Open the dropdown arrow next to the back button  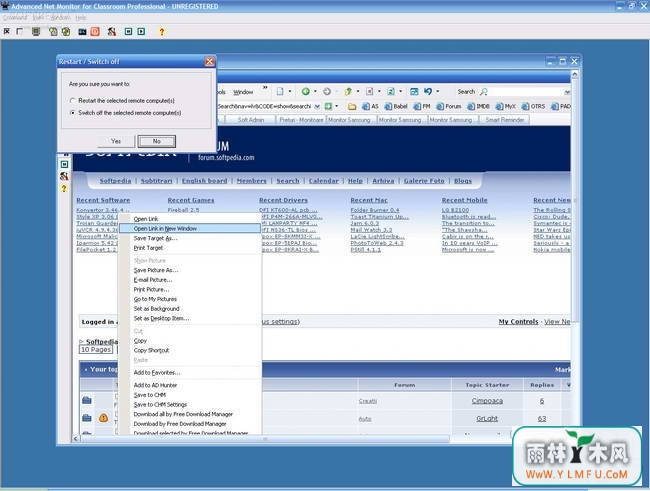click(x=315, y=91)
